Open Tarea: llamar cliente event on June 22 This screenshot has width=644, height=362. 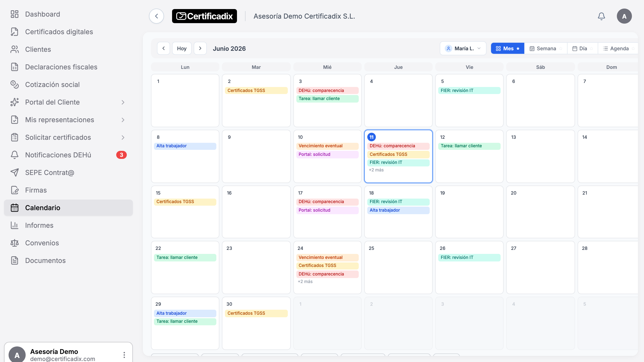(185, 257)
